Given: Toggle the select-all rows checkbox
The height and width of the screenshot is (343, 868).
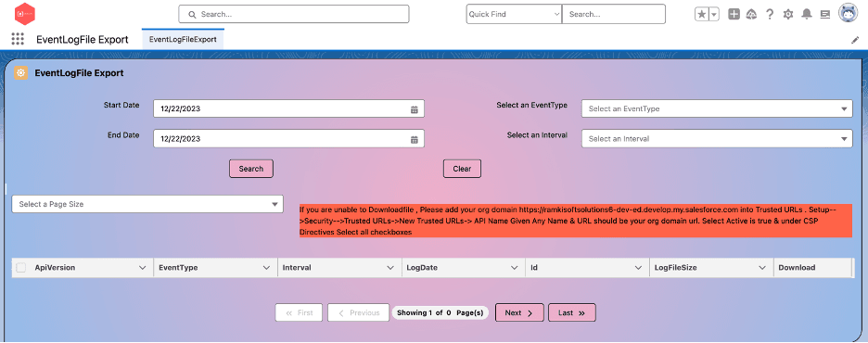Looking at the screenshot, I should click(x=21, y=268).
